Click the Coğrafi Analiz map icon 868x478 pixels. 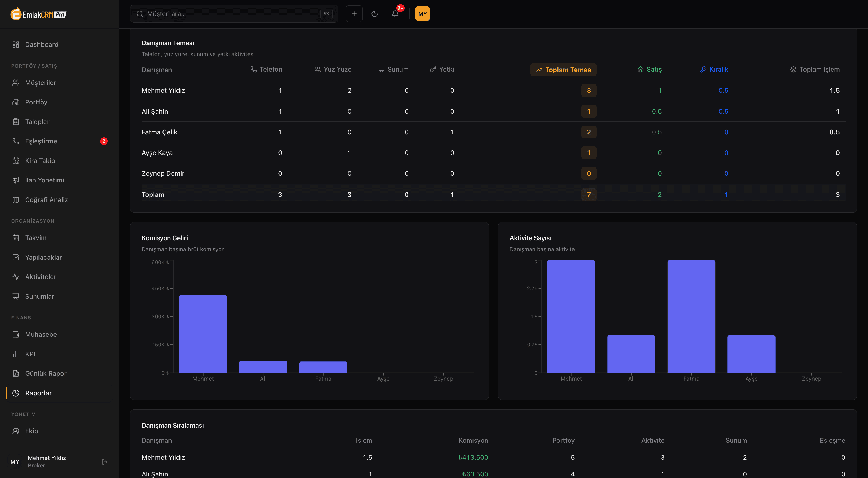coord(16,199)
